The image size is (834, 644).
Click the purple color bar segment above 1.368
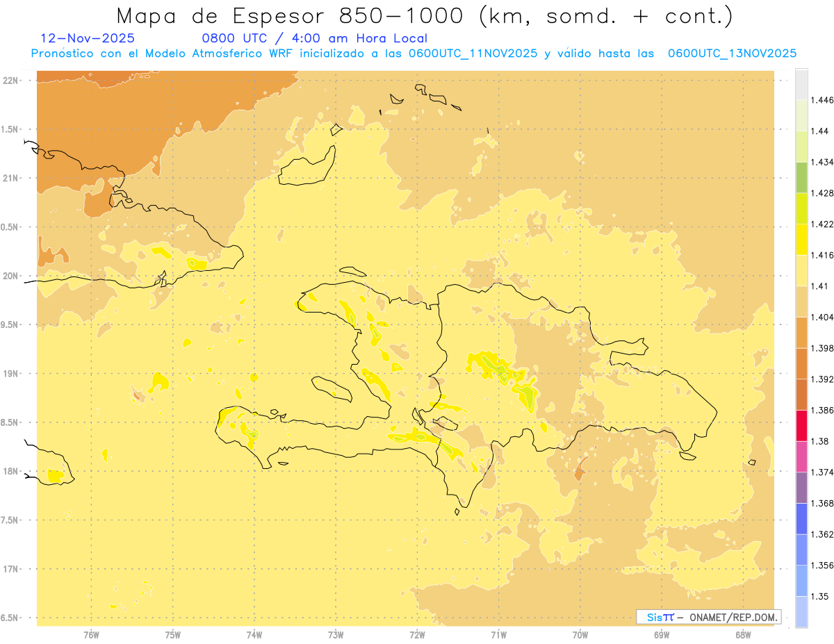(x=801, y=488)
